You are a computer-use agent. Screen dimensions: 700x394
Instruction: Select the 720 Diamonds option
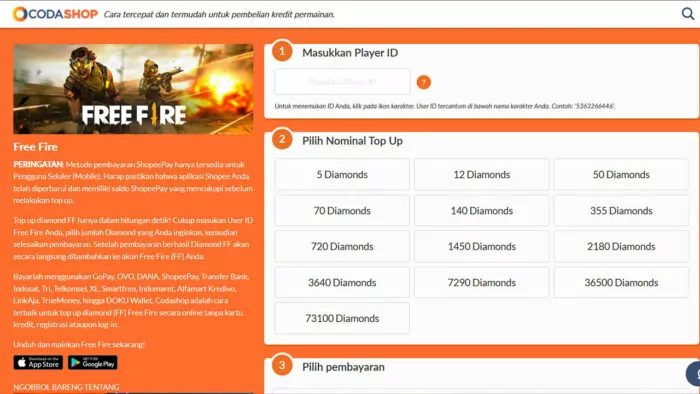(x=342, y=246)
